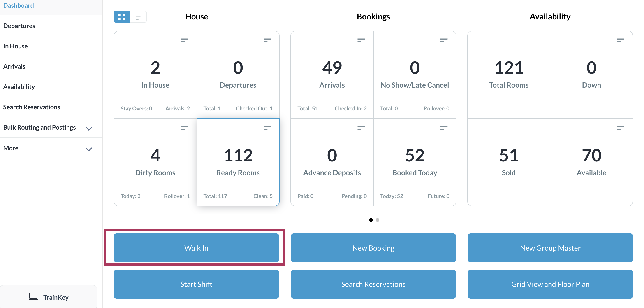The image size is (644, 308).
Task: Click the TrainKey laptop icon
Action: point(33,297)
